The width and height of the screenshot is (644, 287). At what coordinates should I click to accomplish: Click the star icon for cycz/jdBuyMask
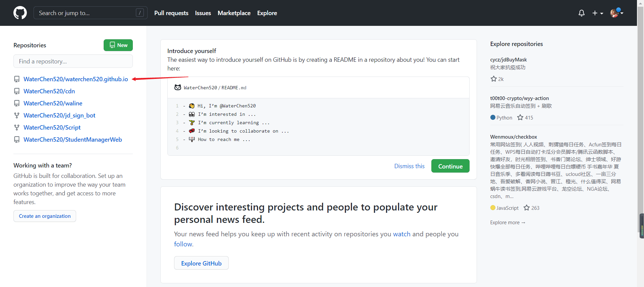click(493, 79)
